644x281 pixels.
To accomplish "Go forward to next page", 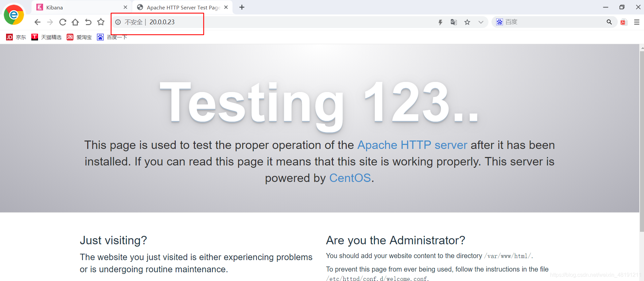I will [50, 22].
